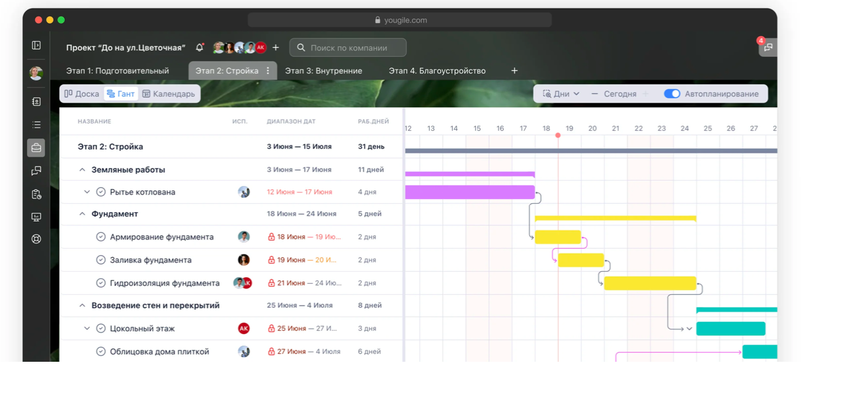Open the chat messages icon with badge
The width and height of the screenshot is (868, 416).
pyautogui.click(x=768, y=48)
